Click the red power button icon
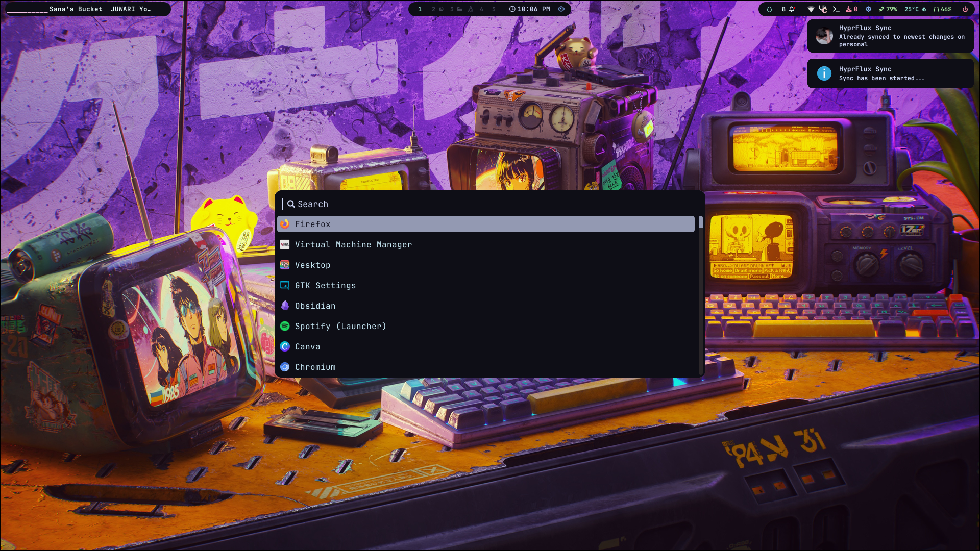980x551 pixels. tap(965, 9)
